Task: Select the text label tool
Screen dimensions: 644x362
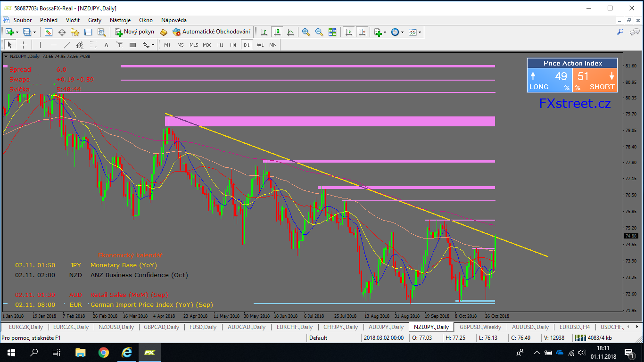Action: pyautogui.click(x=120, y=45)
